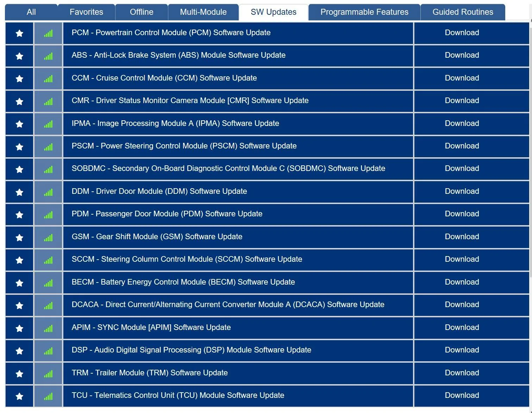This screenshot has height=413, width=532.
Task: Favorite the Driver Door Module update
Action: tap(19, 192)
